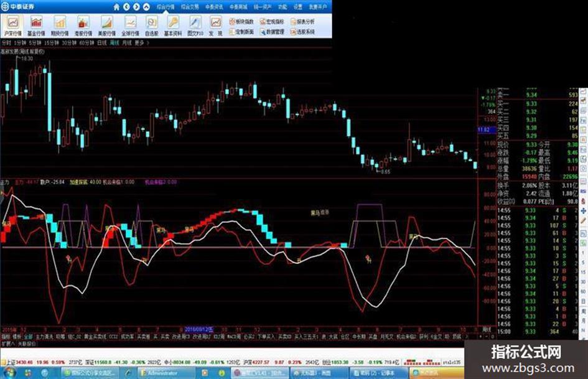588x379 pixels.
Task: Switch to 5分钟 chart period
Action: click(35, 43)
